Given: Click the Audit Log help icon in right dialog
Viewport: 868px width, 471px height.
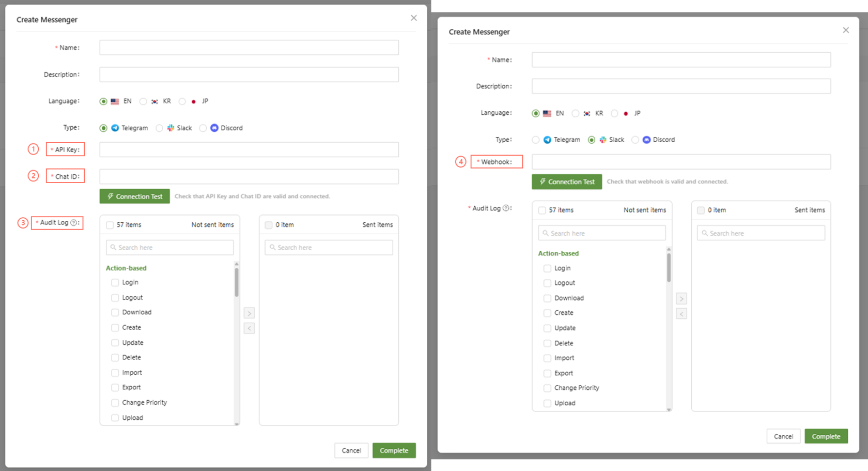Looking at the screenshot, I should (506, 208).
